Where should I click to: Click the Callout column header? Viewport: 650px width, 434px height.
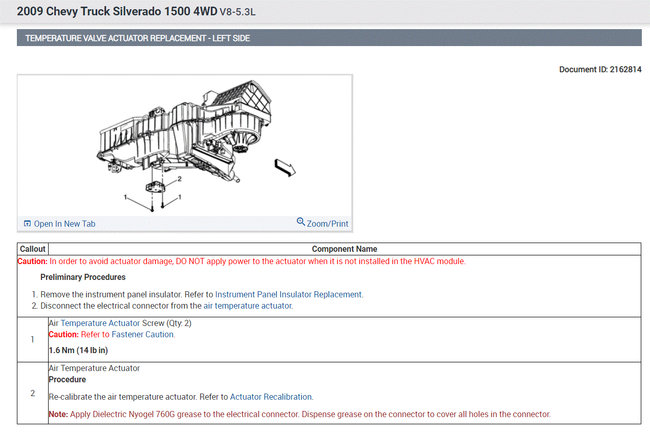[x=32, y=249]
